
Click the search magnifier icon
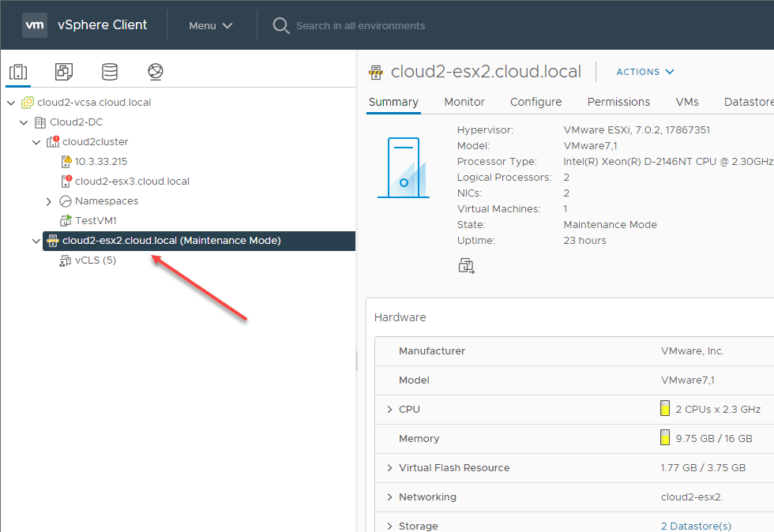(280, 25)
